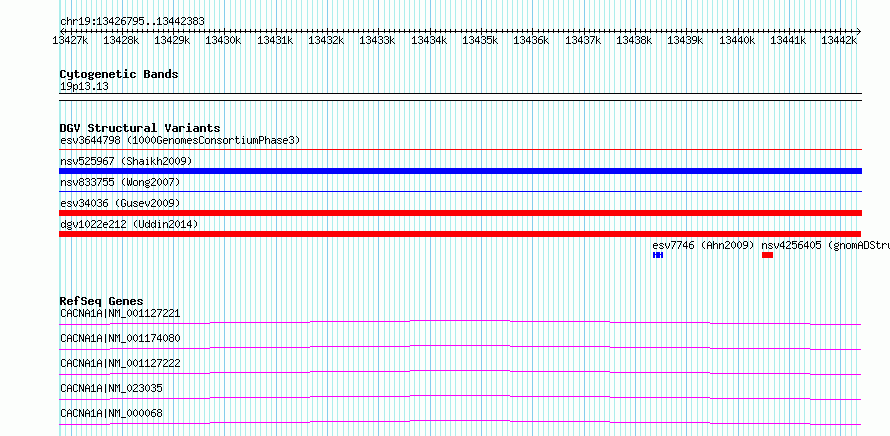This screenshot has height=436, width=890.
Task: Click the 13433k ruler position
Action: (x=377, y=40)
